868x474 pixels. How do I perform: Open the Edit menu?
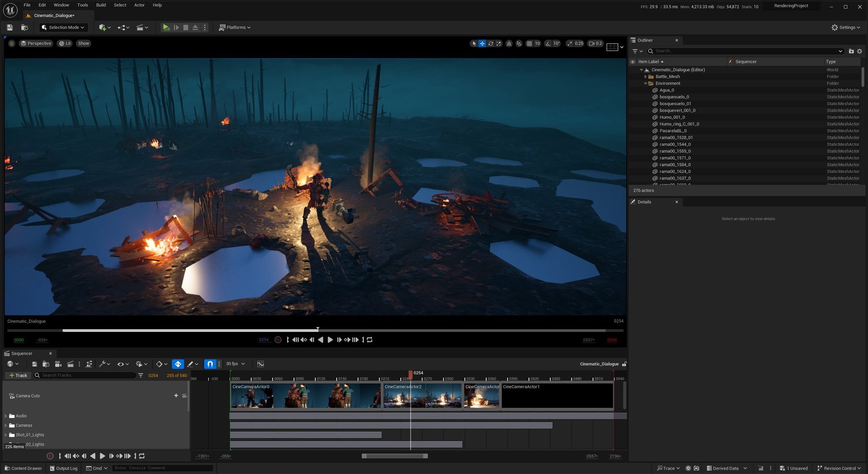coord(42,5)
